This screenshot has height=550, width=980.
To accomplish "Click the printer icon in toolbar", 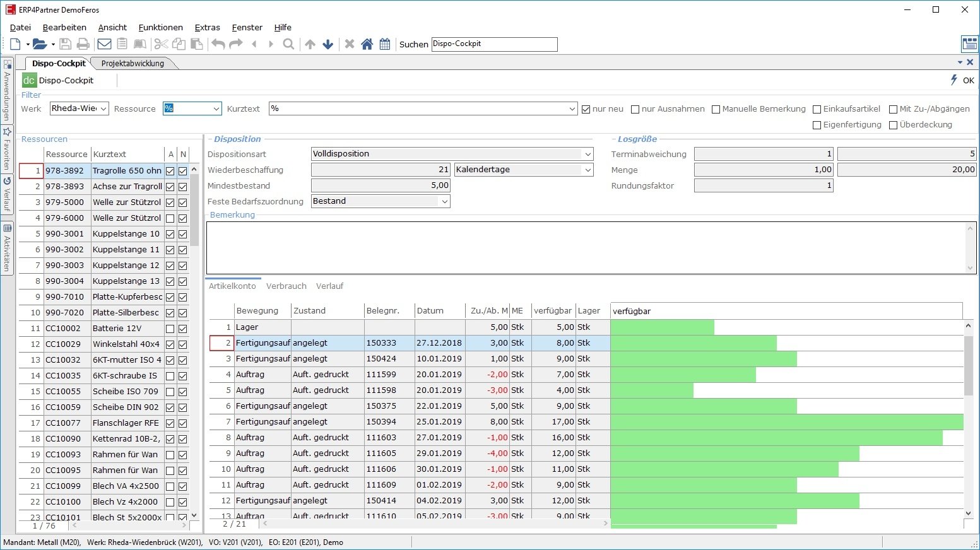I will (x=83, y=44).
